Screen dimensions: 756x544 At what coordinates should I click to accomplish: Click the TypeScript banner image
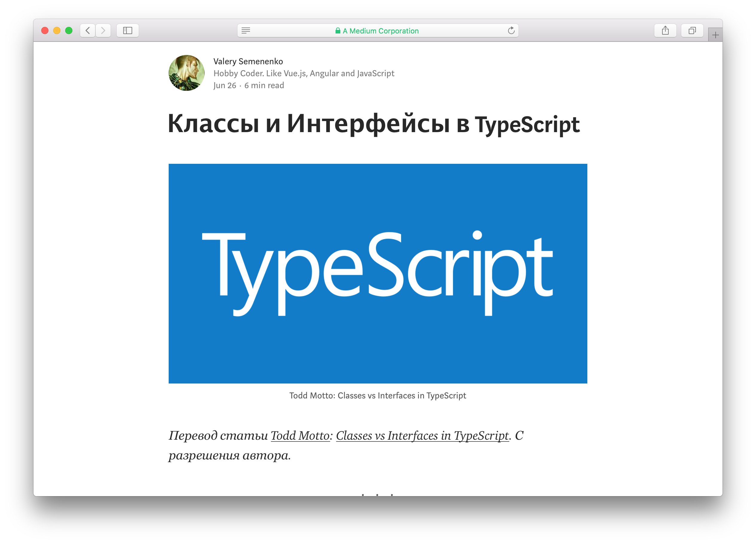click(378, 273)
